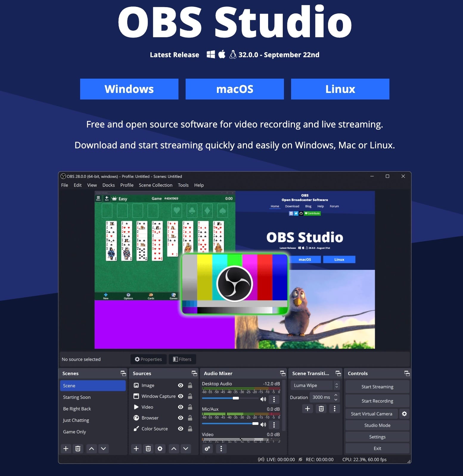Move scene down with arrow icon
Image resolution: width=463 pixels, height=476 pixels.
[103, 449]
